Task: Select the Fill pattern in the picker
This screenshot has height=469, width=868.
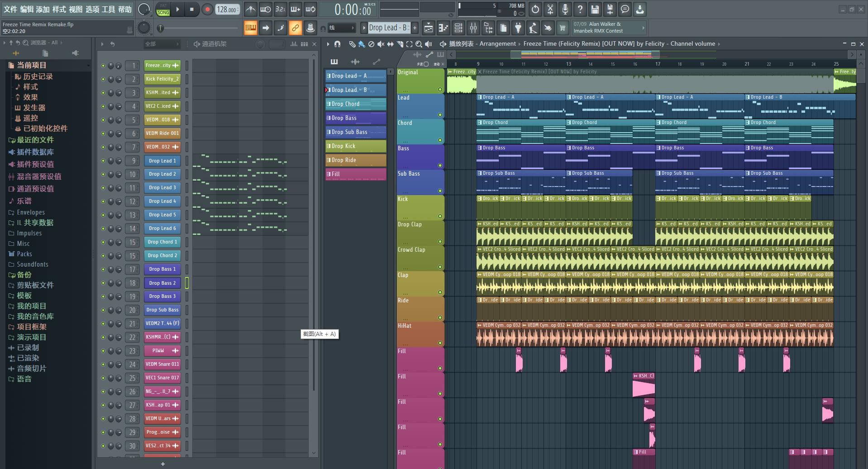Action: (356, 174)
